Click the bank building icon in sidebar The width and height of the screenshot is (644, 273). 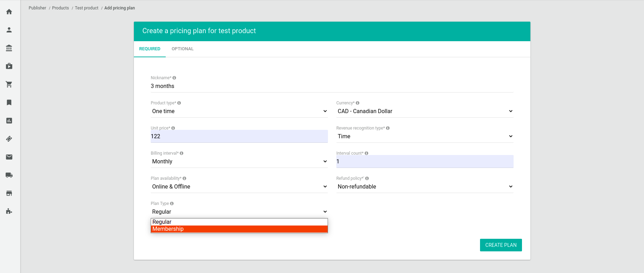9,48
